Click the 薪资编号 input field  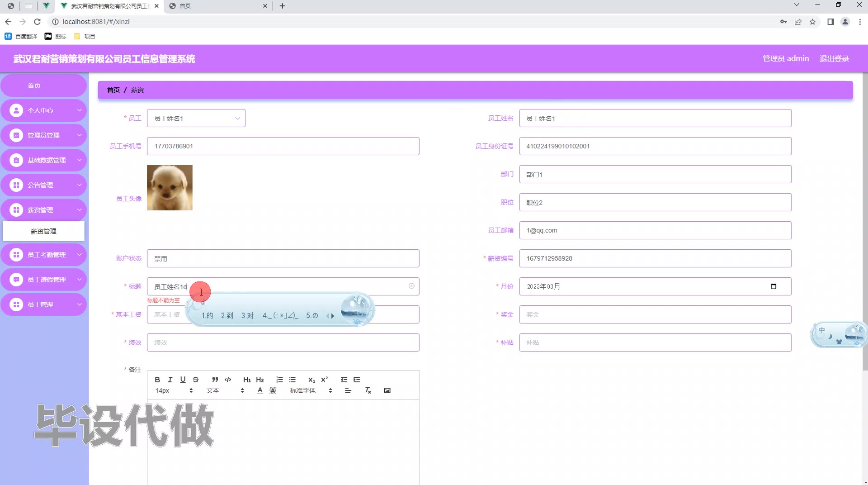(655, 258)
